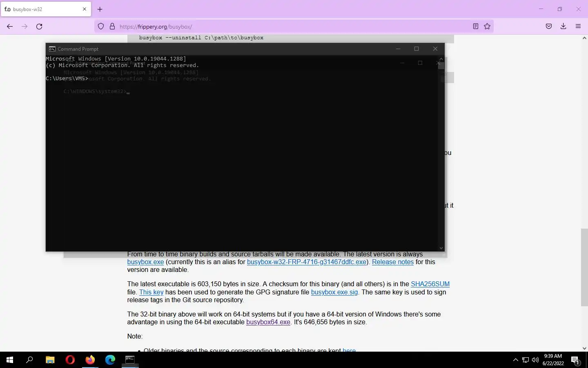The width and height of the screenshot is (588, 368).
Task: Click page scrollbar down arrow
Action: [584, 348]
